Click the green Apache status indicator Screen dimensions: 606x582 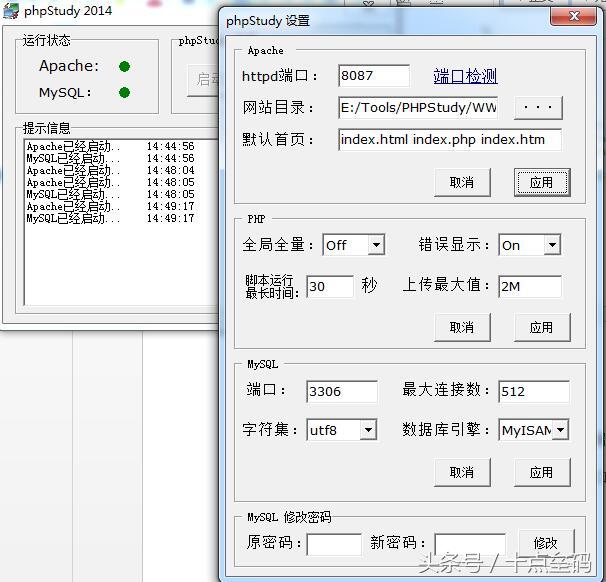124,66
